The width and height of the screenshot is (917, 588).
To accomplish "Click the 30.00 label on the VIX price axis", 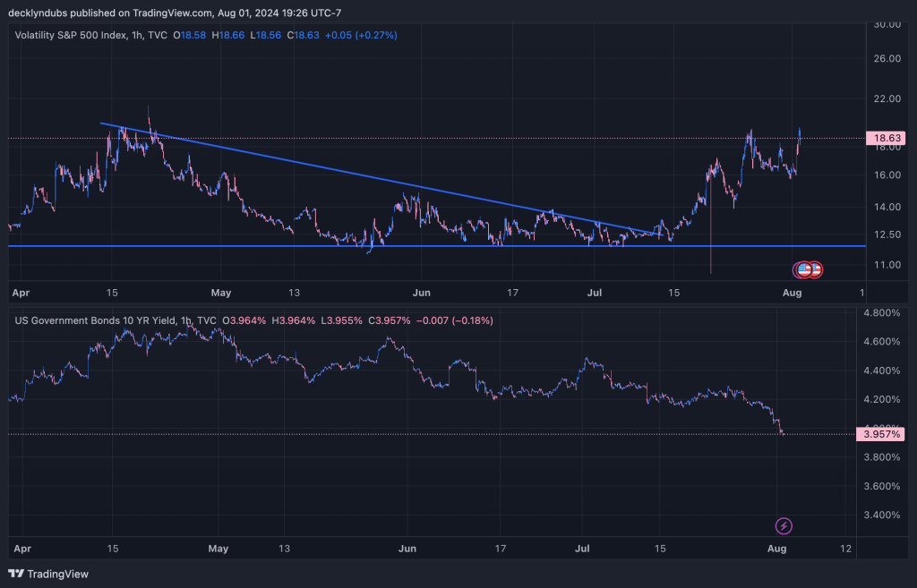I will (x=886, y=25).
